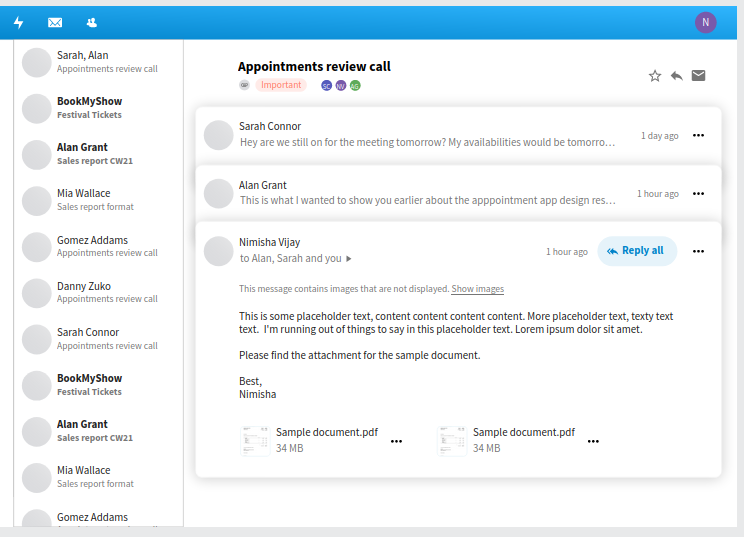744x537 pixels.
Task: Open more options for Alan Grant's message
Action: (x=698, y=194)
